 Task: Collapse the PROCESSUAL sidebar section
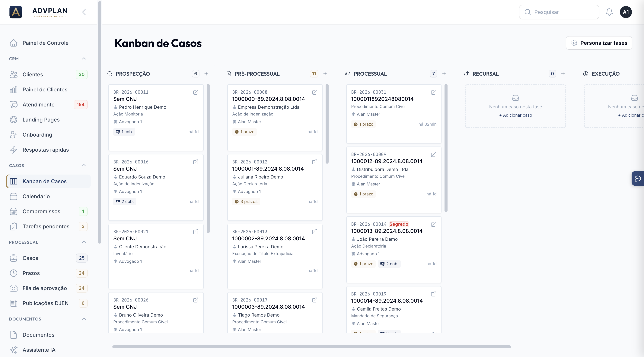point(84,242)
